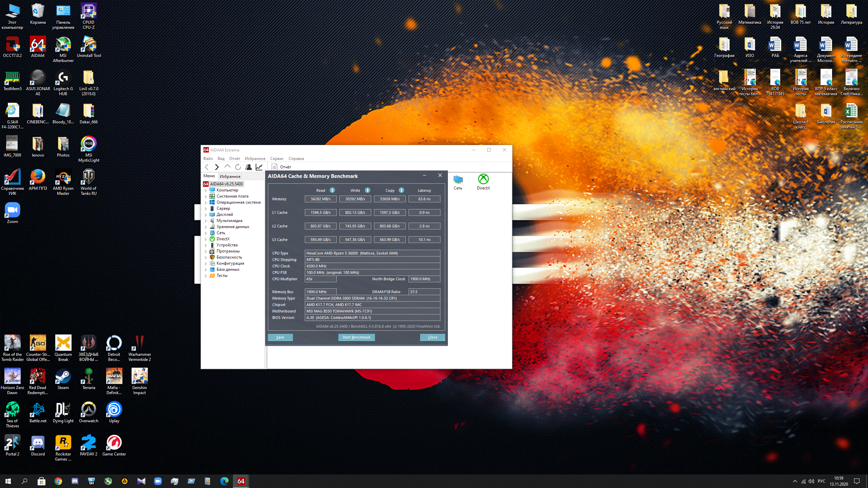Click the Save button in benchmark dialog
This screenshot has height=488, width=868.
[280, 337]
